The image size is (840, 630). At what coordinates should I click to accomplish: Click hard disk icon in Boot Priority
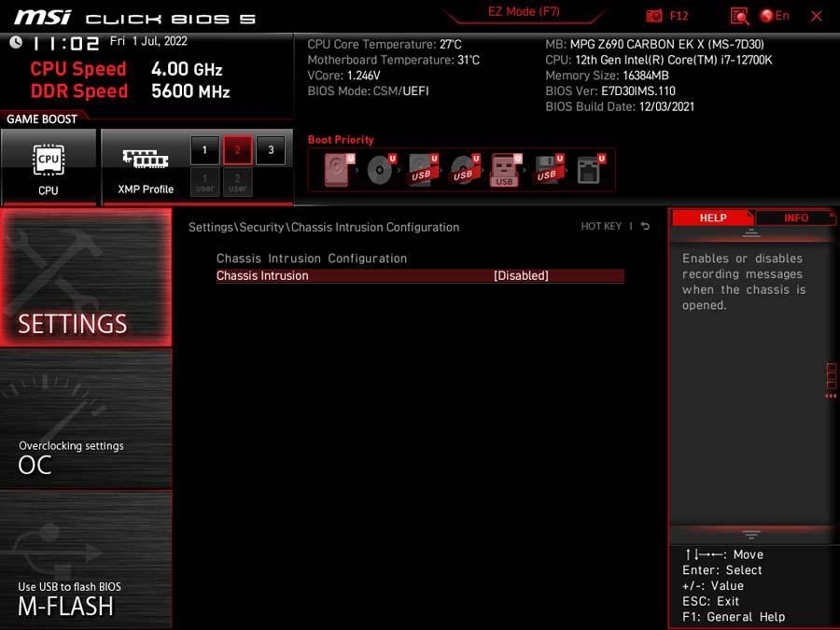point(337,170)
